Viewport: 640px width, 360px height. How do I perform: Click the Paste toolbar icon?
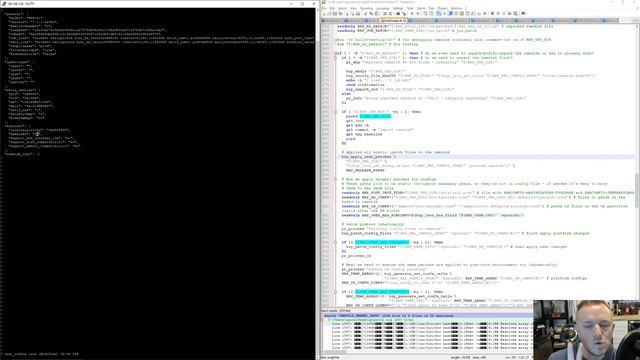tap(377, 13)
